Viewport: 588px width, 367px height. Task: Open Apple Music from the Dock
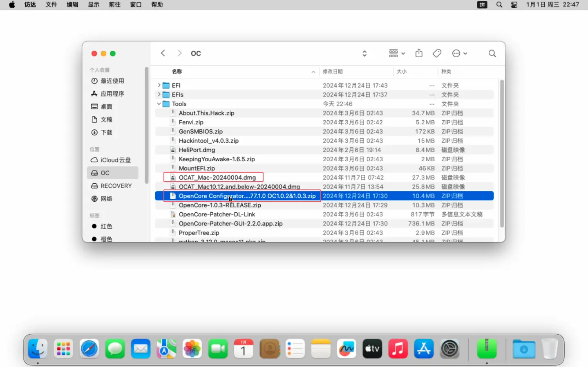coord(398,349)
